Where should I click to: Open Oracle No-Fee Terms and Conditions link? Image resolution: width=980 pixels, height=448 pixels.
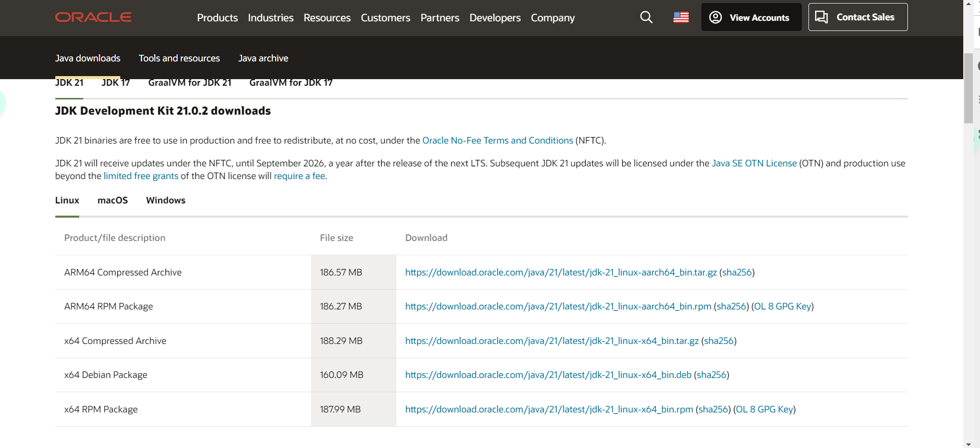pyautogui.click(x=497, y=141)
